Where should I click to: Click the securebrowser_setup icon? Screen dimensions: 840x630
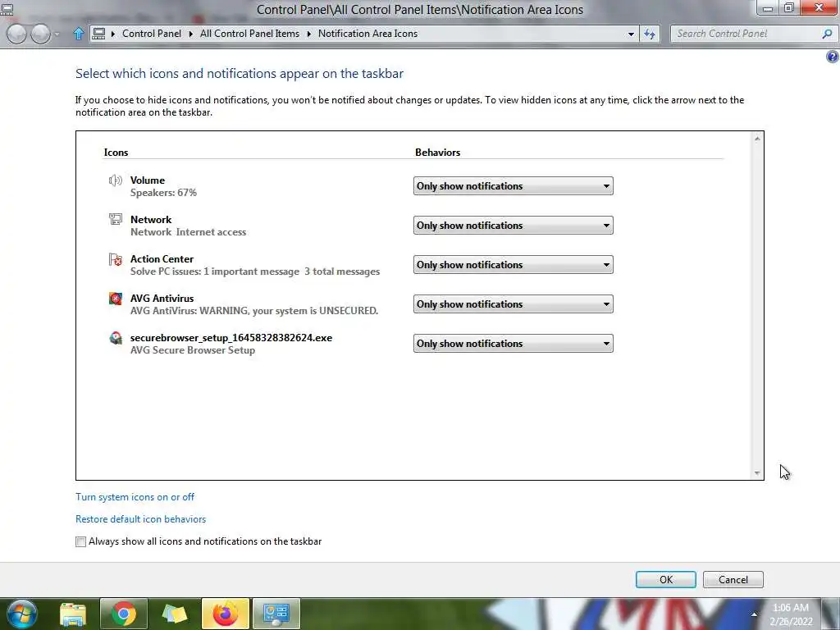tap(115, 338)
